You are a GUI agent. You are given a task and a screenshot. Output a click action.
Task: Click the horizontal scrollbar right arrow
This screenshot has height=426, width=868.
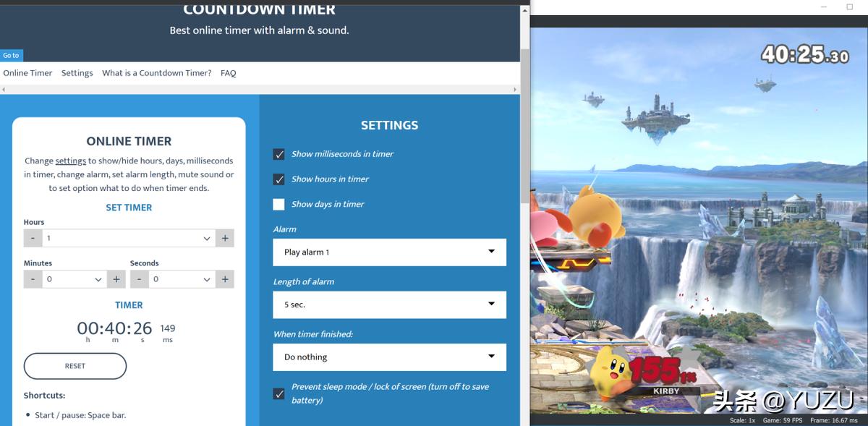point(516,90)
